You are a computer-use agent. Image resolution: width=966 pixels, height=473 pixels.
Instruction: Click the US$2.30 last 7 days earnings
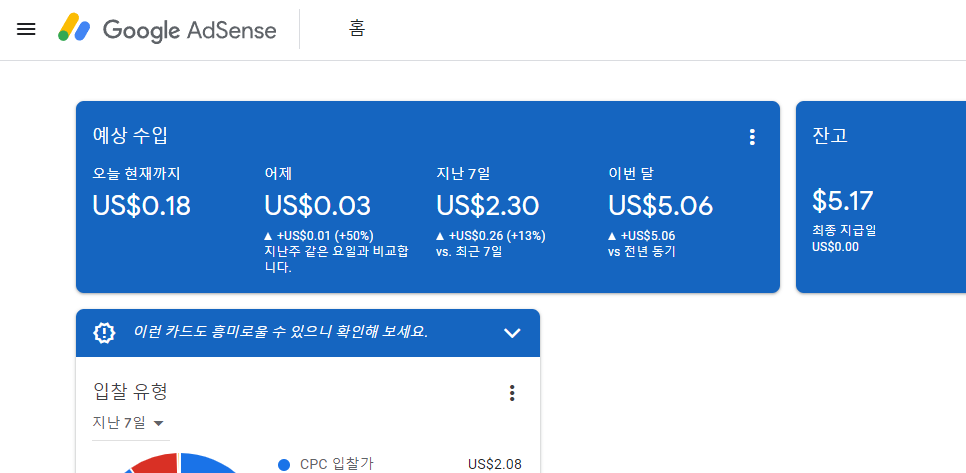487,206
